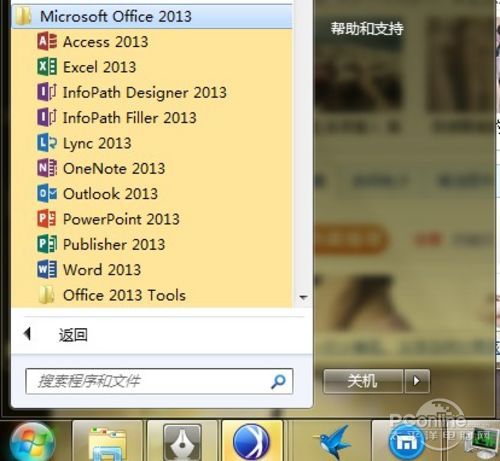Click the blue round house taskbar icon
Viewport: 500px width, 461px height.
coord(406,443)
